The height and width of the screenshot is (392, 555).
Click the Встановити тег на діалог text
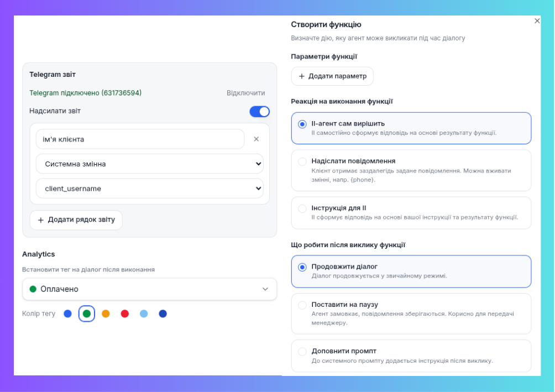(x=88, y=269)
